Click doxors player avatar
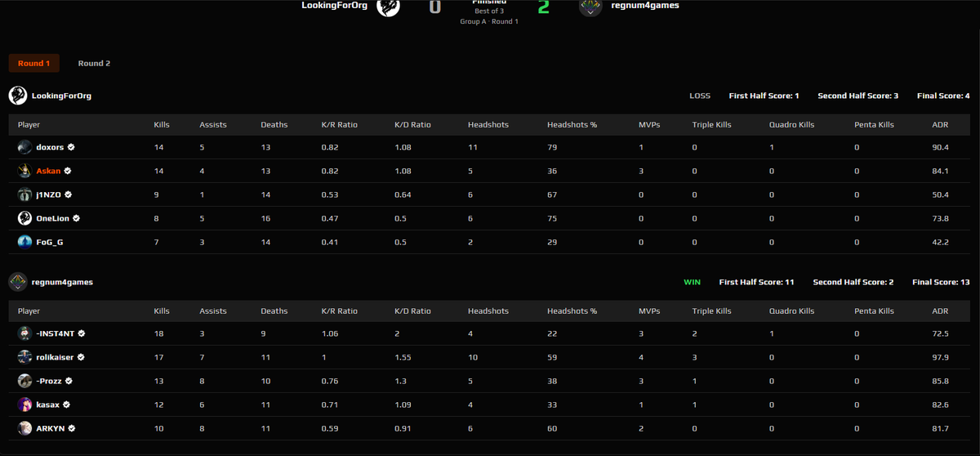Viewport: 980px width, 456px height. pyautogui.click(x=25, y=147)
